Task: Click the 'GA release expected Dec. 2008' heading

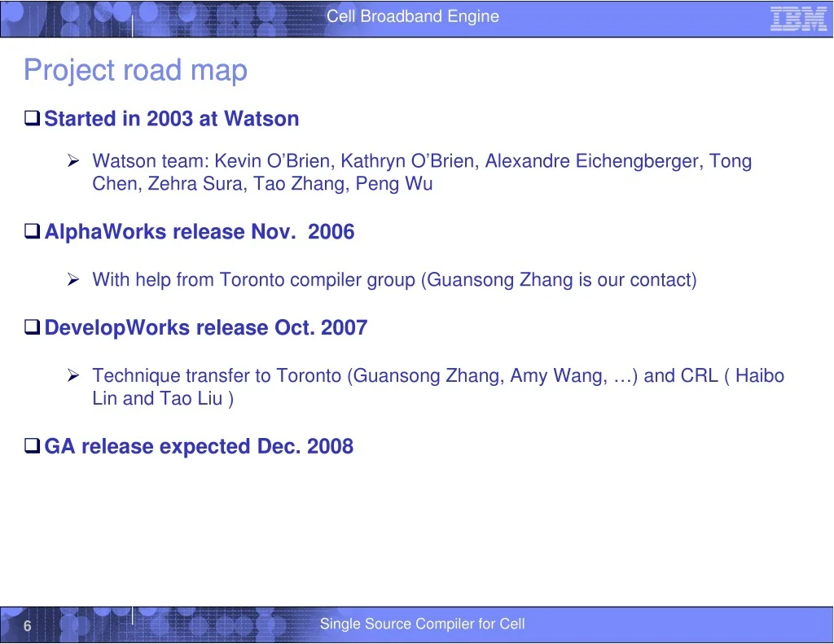Action: pos(199,447)
